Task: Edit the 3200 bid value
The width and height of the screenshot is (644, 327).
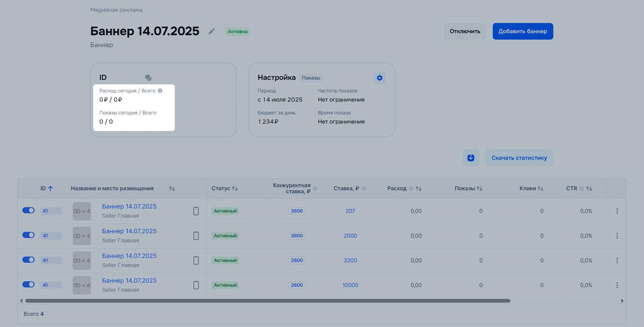Action: (x=350, y=260)
